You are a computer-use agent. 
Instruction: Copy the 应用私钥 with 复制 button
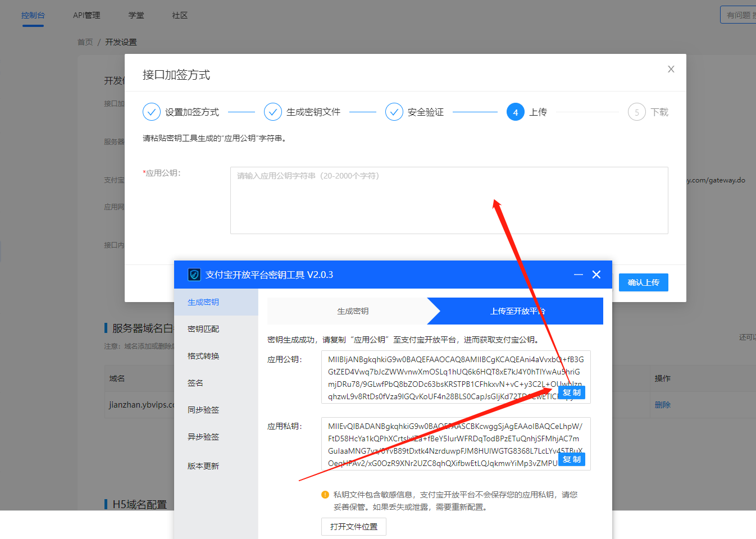[572, 459]
